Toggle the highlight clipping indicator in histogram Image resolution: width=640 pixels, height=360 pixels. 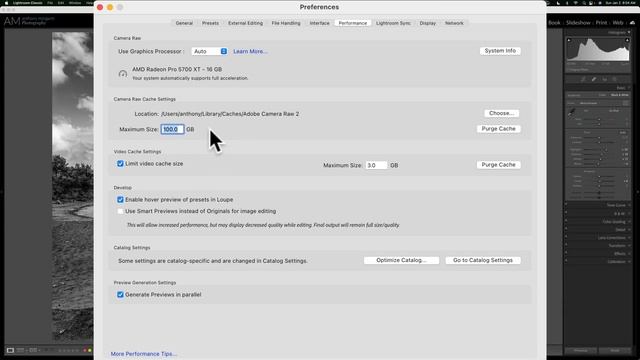pos(627,40)
